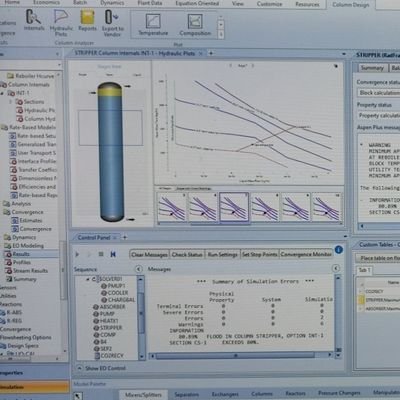Click the Messages horizontal scrollbar thumb
The height and width of the screenshot is (400, 400).
[235, 356]
